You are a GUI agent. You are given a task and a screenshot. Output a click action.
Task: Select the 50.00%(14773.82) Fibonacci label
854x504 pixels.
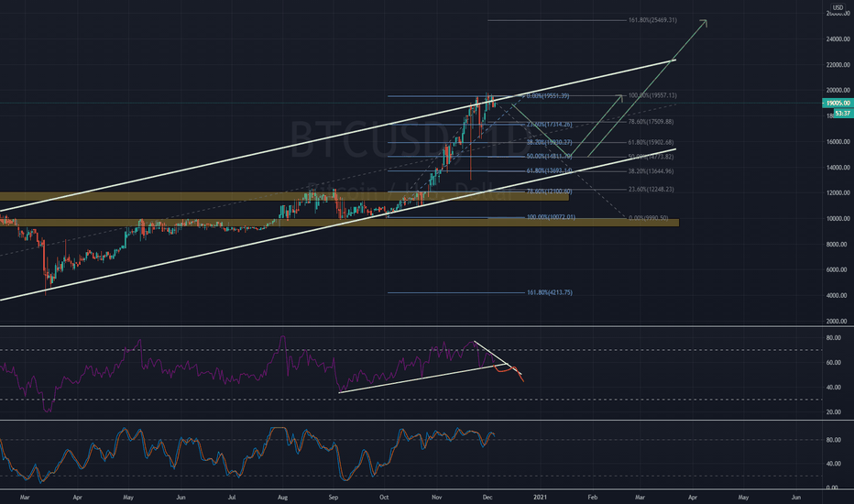651,157
